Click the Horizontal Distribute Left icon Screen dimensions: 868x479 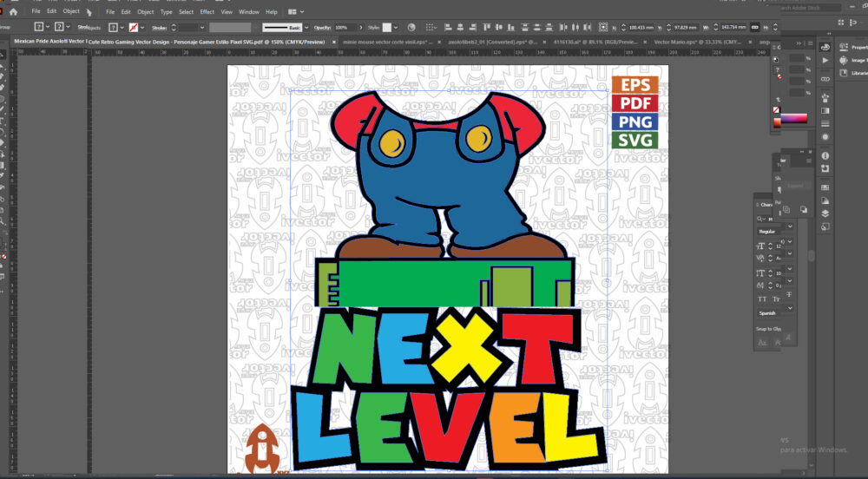click(563, 27)
